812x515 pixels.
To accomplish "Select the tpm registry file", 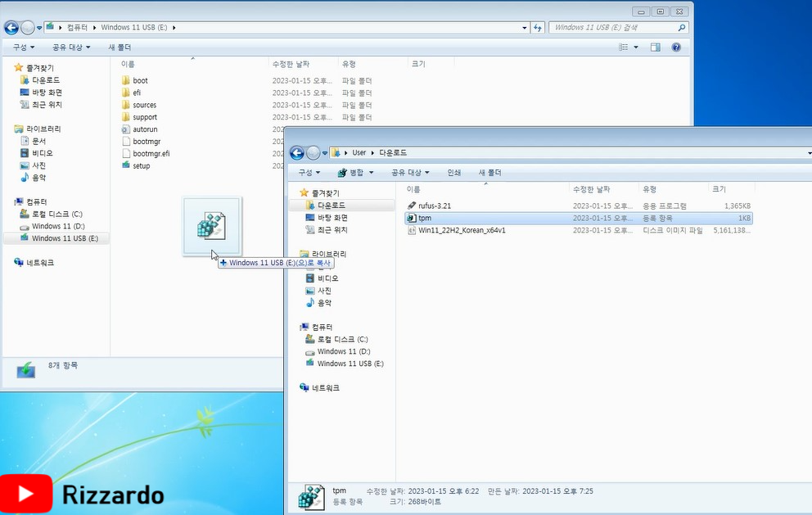I will (579, 218).
